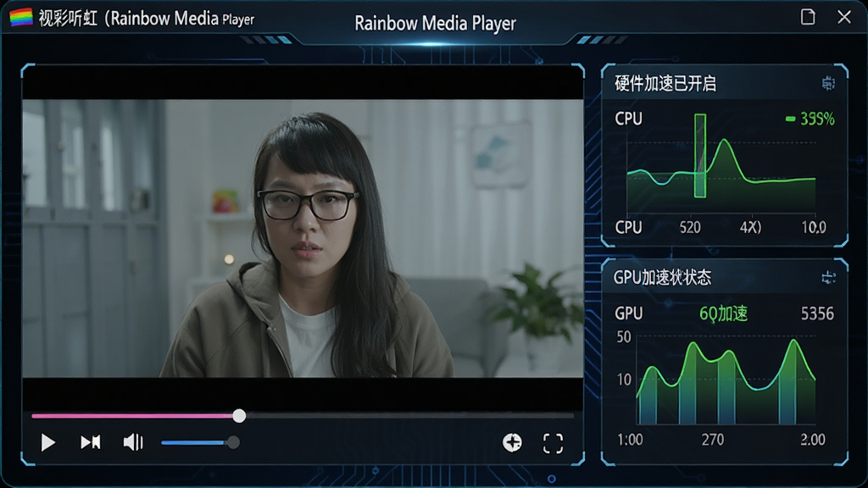Screen dimensions: 868x488
Task: Click the CPU percentage reading
Action: pos(816,119)
